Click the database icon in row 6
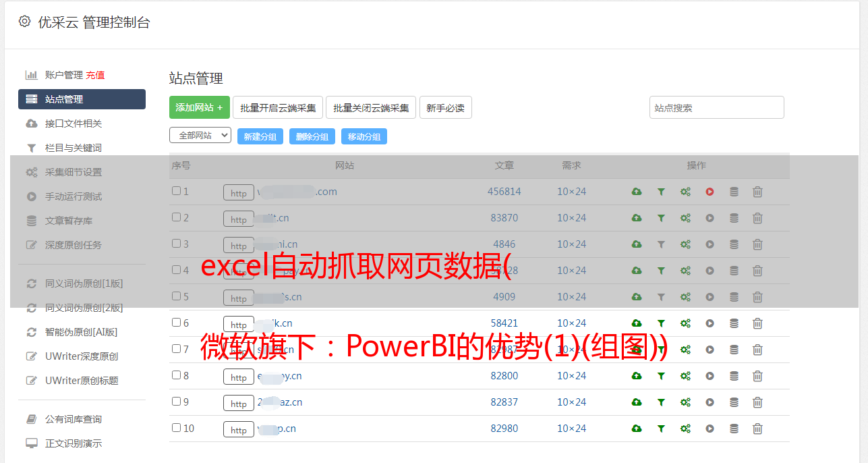 734,323
